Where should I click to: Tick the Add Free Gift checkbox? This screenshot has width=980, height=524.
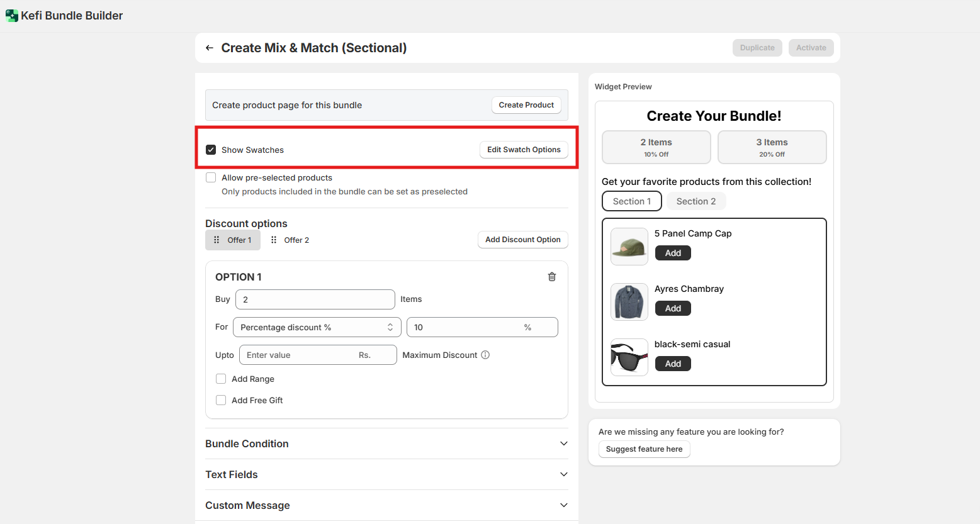click(x=221, y=400)
